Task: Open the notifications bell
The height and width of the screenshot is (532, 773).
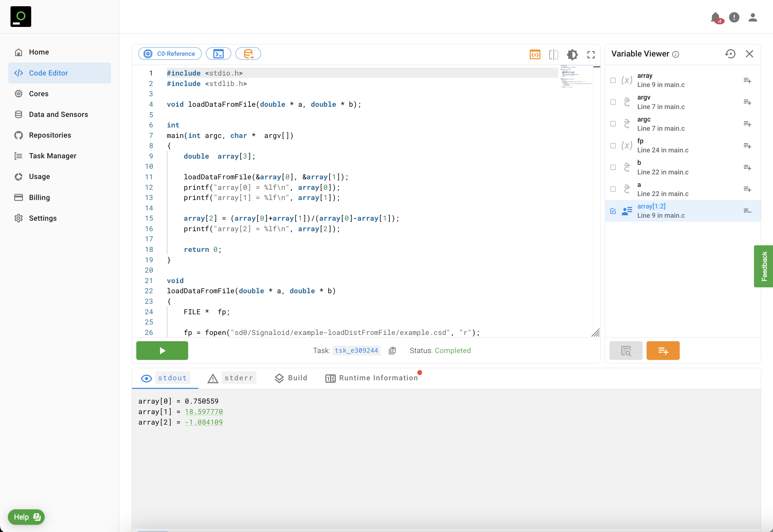Action: [x=715, y=17]
